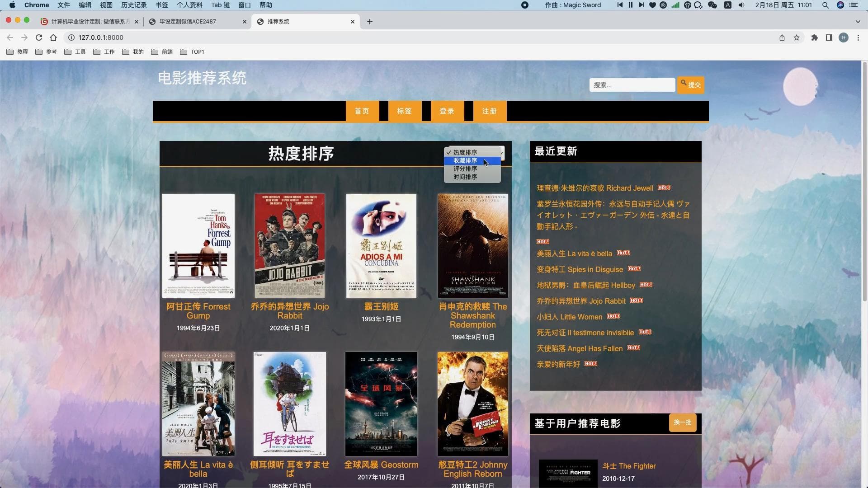Click the address bar URL 127.0.0.1:8000
Image resolution: width=868 pixels, height=488 pixels.
[x=101, y=38]
